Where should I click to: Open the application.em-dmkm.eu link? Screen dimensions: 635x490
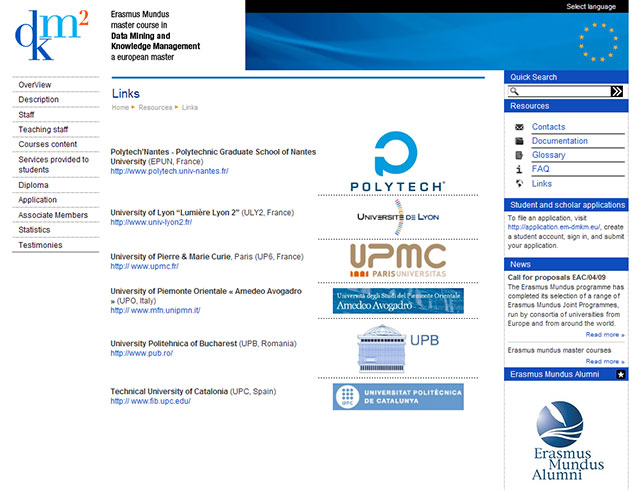pos(554,227)
